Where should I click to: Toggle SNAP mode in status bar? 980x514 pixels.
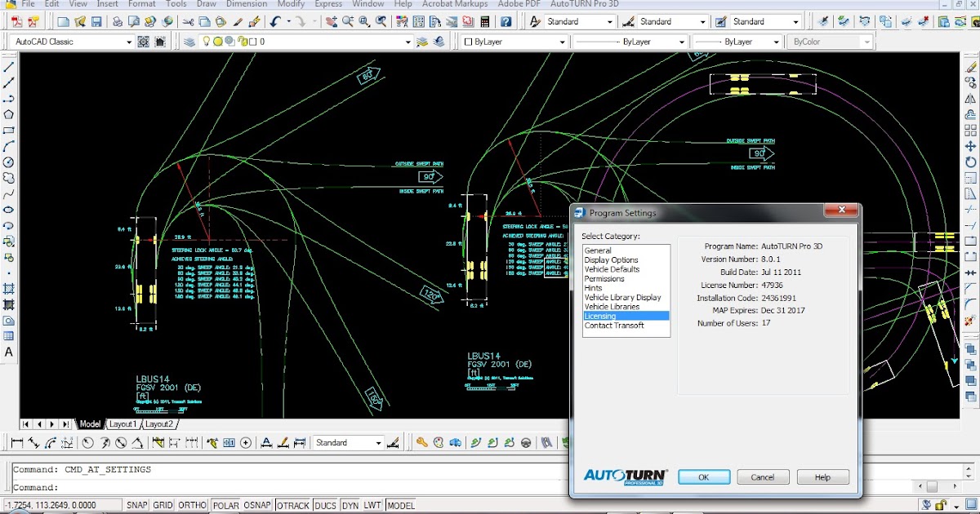(136, 506)
